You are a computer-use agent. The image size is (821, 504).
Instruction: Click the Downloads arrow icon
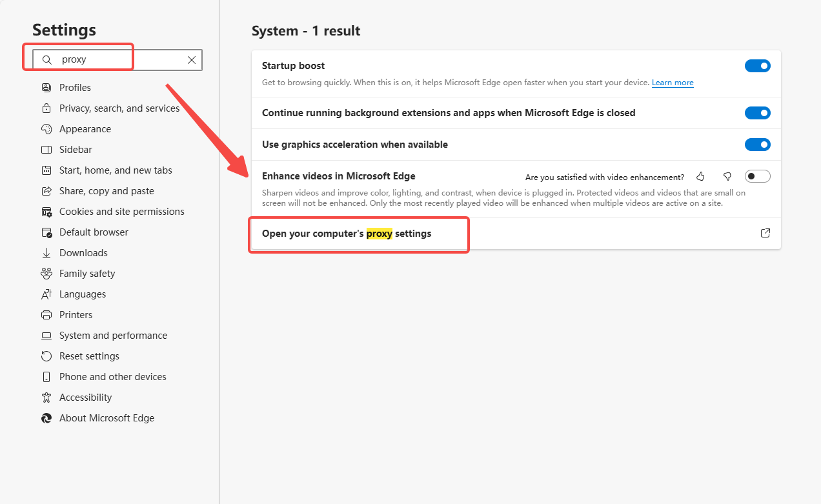(46, 253)
